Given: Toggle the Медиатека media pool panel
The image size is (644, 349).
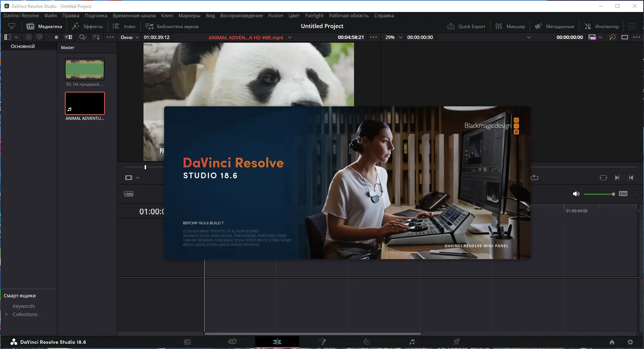Looking at the screenshot, I should click(45, 27).
